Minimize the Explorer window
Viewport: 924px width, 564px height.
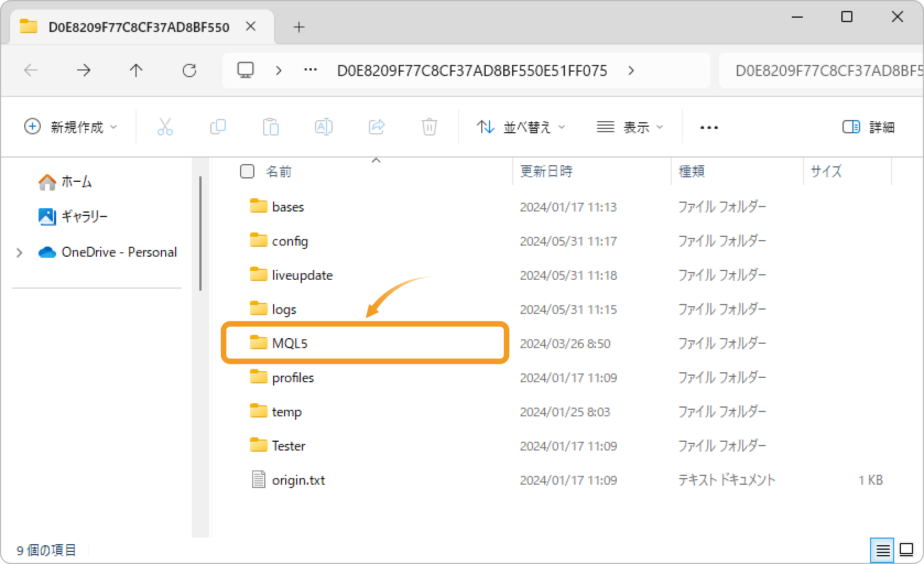coord(797,17)
